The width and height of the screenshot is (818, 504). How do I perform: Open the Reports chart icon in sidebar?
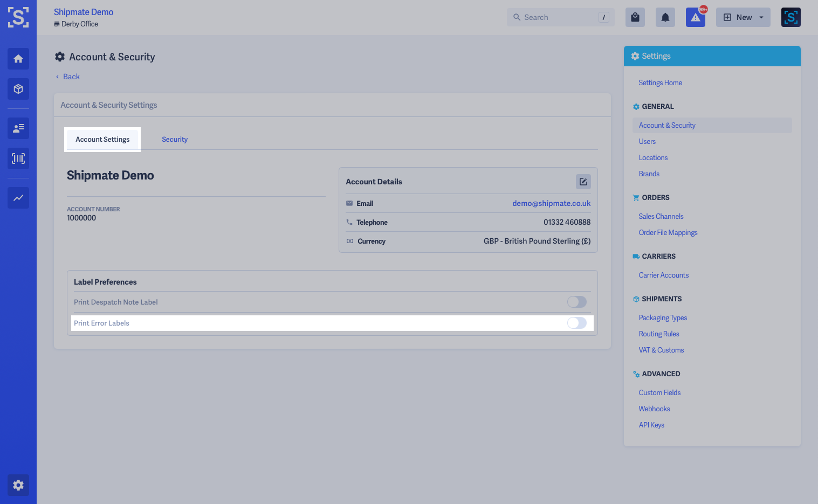coord(18,198)
